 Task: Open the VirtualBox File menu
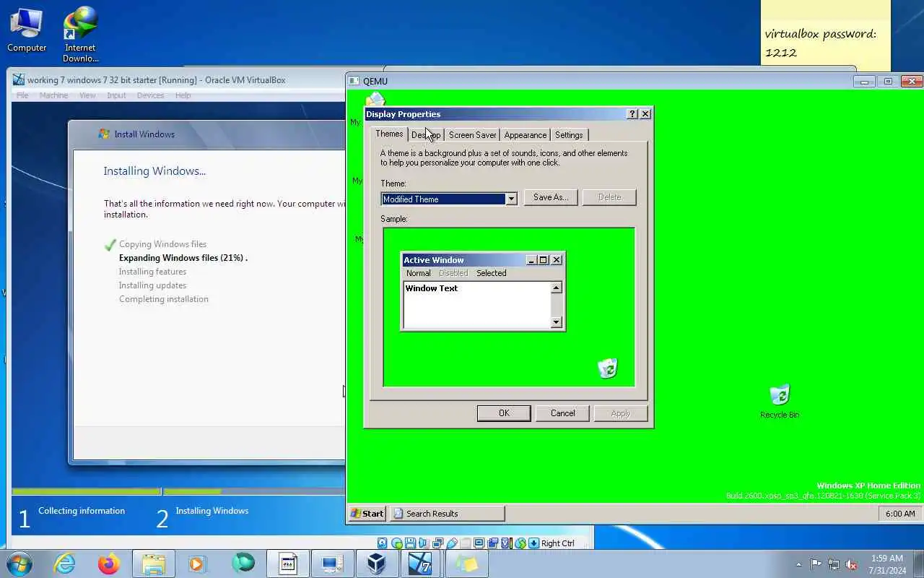click(22, 95)
